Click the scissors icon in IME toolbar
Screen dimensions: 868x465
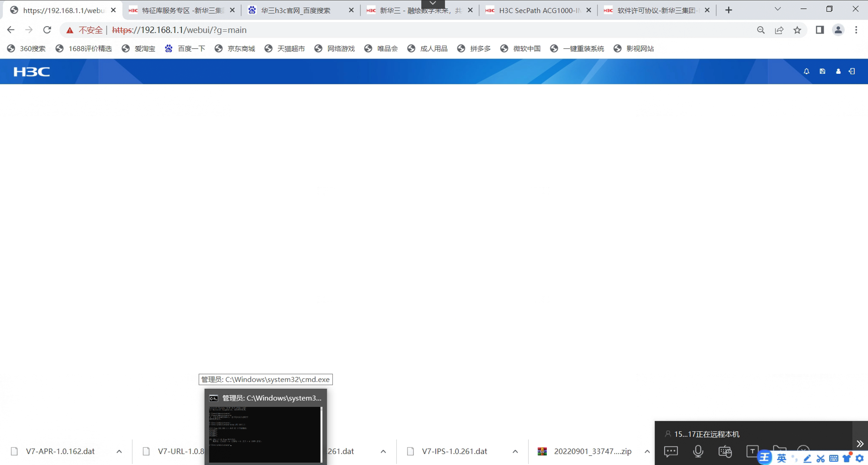pos(820,459)
